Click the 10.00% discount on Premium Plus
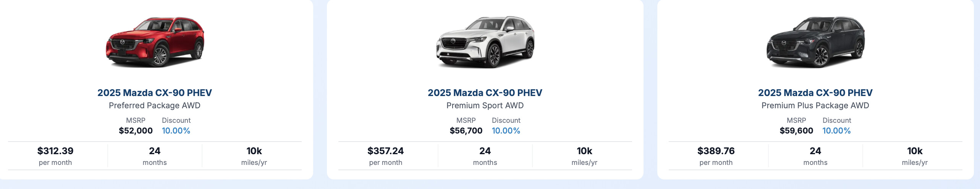 (x=836, y=131)
